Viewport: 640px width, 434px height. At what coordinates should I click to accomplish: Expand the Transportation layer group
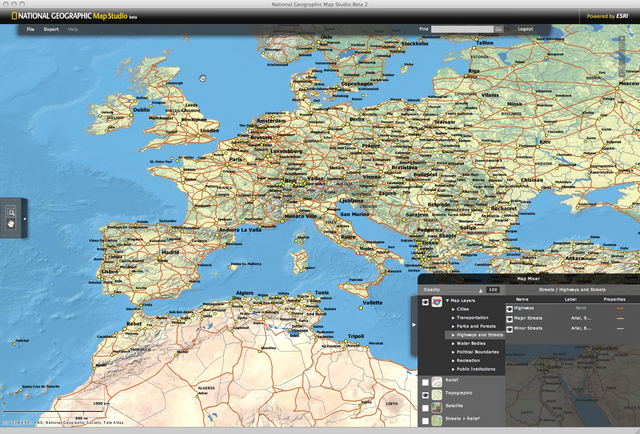pos(453,318)
